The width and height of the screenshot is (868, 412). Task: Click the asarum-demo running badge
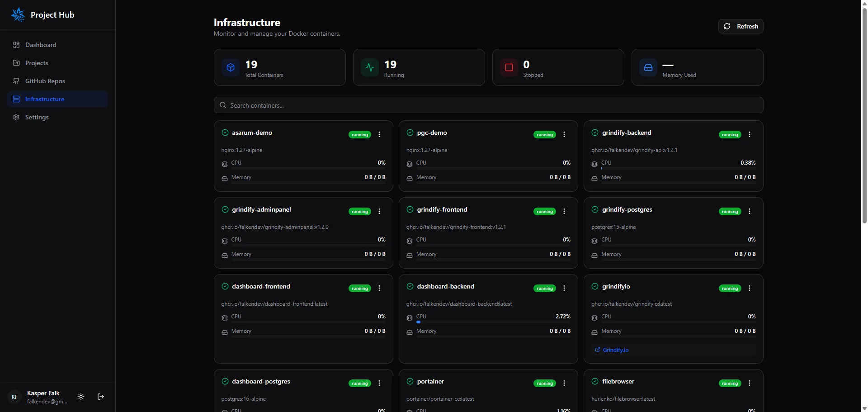tap(360, 135)
